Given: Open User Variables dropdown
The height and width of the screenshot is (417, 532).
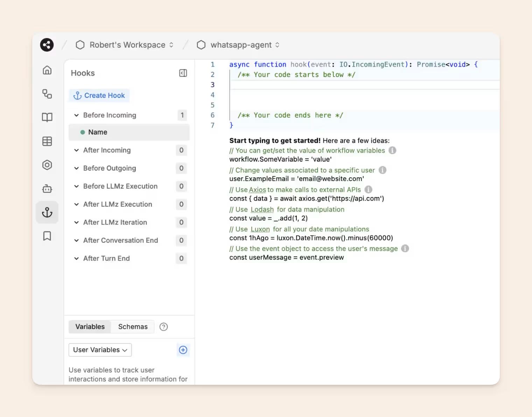Looking at the screenshot, I should click(100, 350).
